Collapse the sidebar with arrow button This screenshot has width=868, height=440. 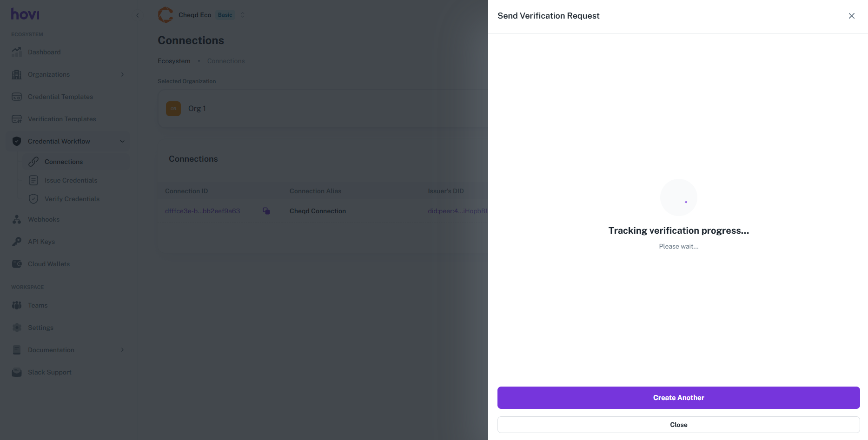pos(138,15)
